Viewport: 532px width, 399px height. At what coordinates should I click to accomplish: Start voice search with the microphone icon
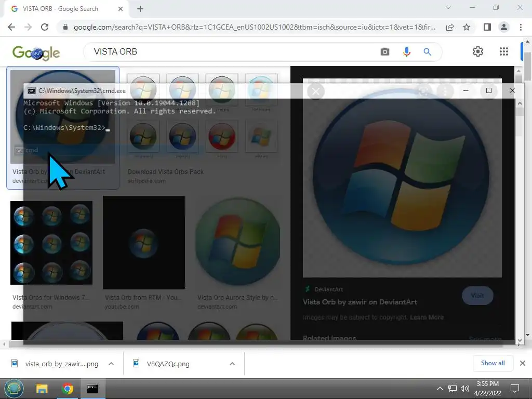(406, 51)
